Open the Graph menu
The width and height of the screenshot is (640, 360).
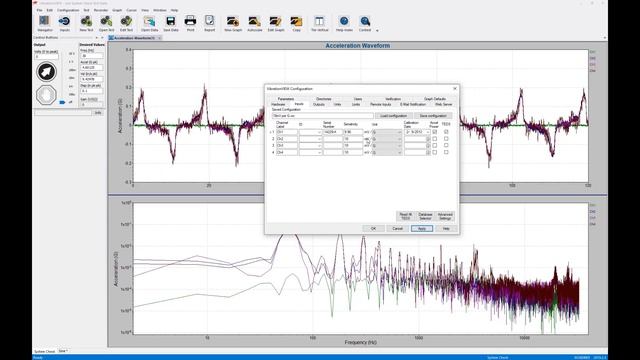coord(117,10)
